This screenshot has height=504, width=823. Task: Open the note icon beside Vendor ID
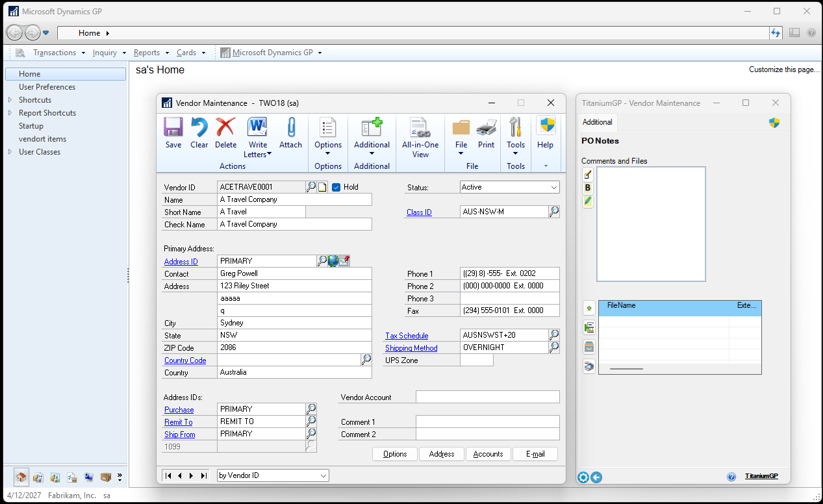coord(322,187)
